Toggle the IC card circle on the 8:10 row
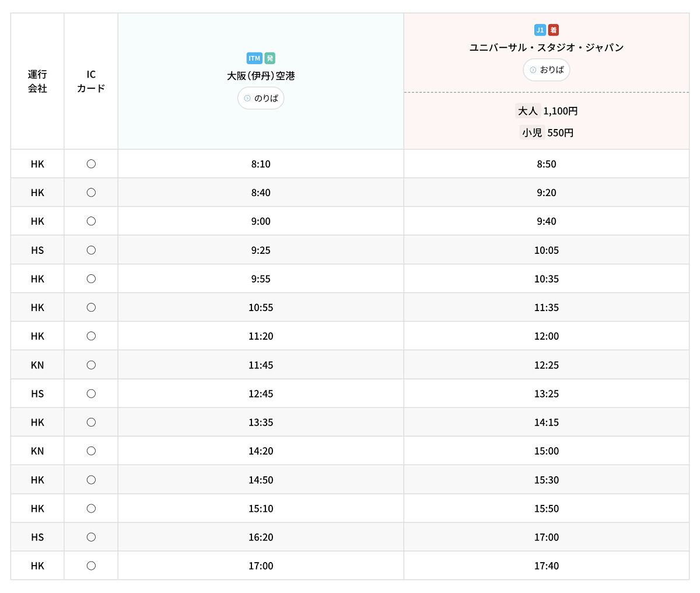The width and height of the screenshot is (700, 593). [90, 163]
